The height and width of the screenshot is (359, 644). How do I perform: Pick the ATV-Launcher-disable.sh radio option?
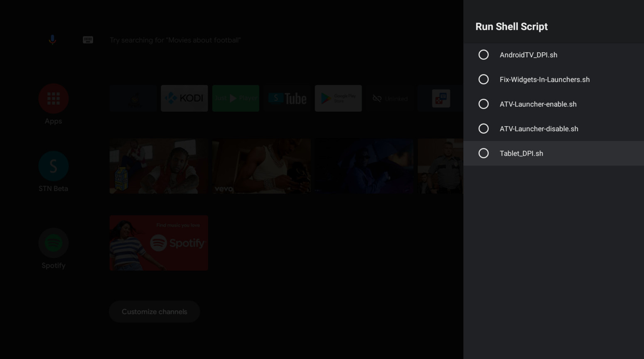coord(483,129)
